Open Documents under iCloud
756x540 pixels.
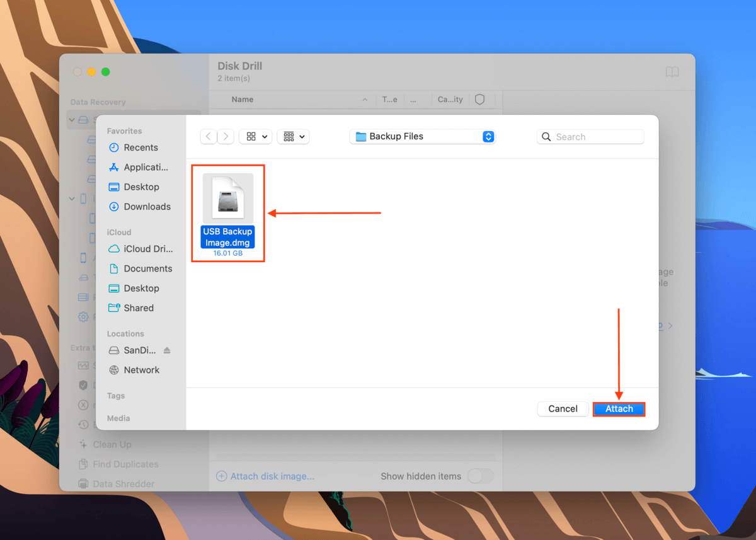click(140, 268)
